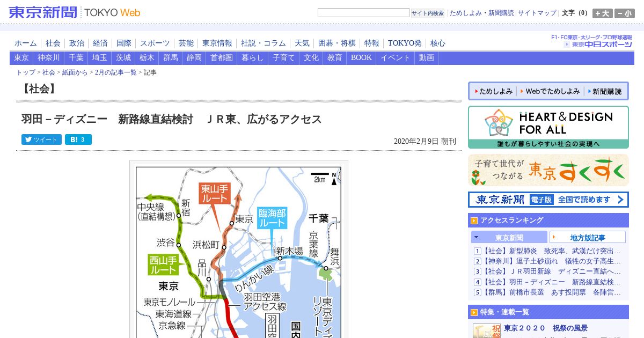Select the 暮らし tab
The width and height of the screenshot is (644, 338).
[x=253, y=58]
